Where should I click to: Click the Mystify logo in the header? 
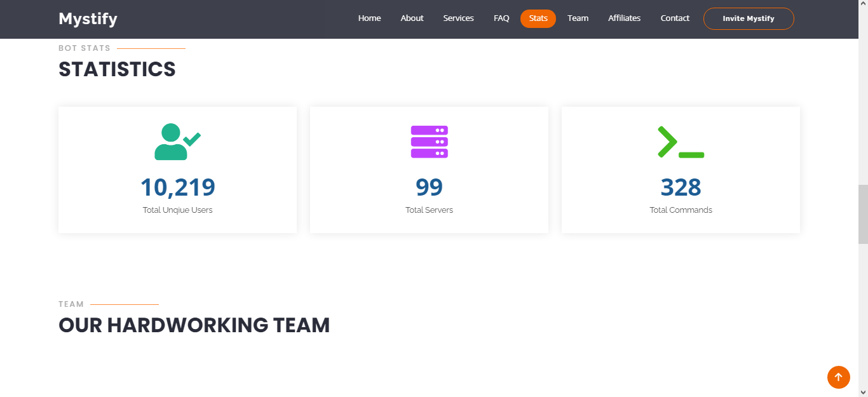[88, 19]
